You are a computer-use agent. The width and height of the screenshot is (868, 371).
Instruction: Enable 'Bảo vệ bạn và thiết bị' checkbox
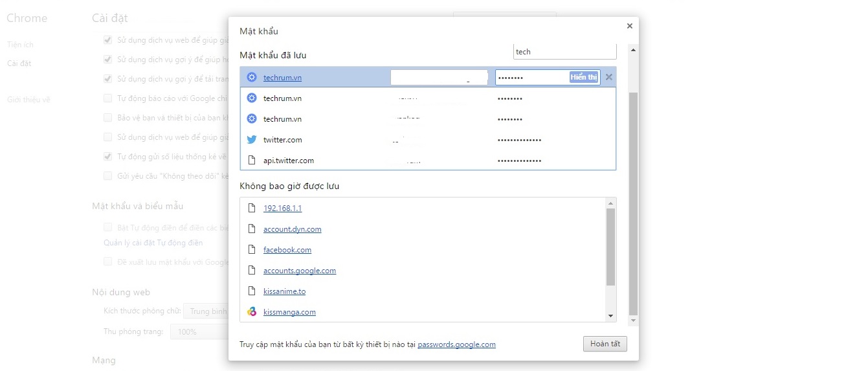(108, 118)
